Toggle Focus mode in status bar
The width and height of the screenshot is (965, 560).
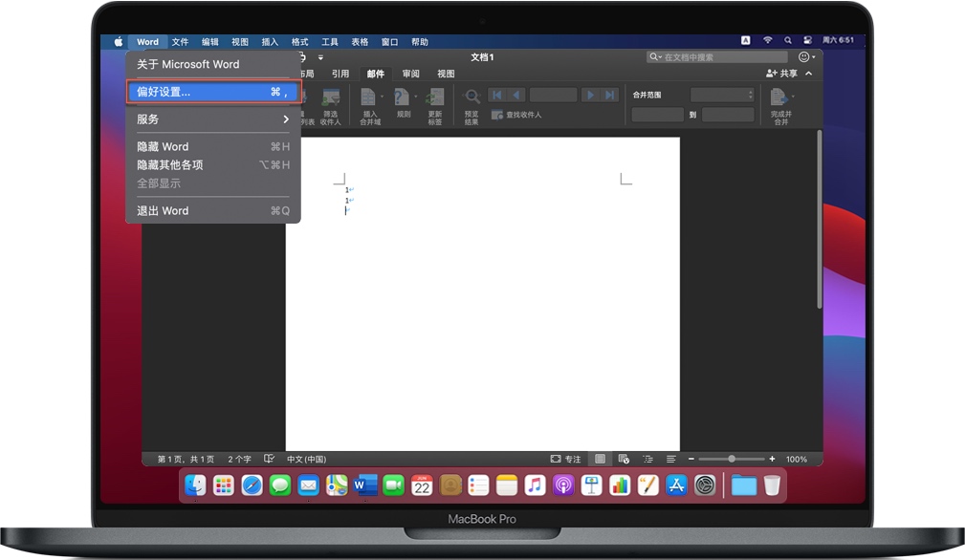(x=565, y=459)
